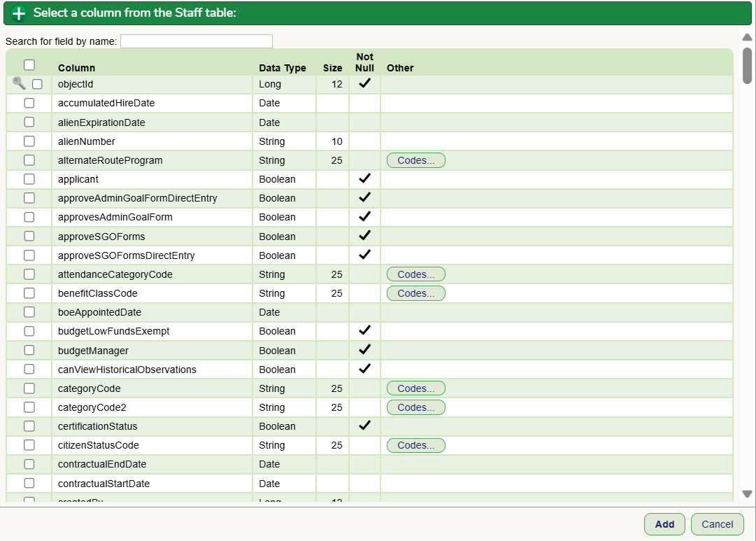Click the certificationStatus column name
The height and width of the screenshot is (541, 756).
(97, 427)
